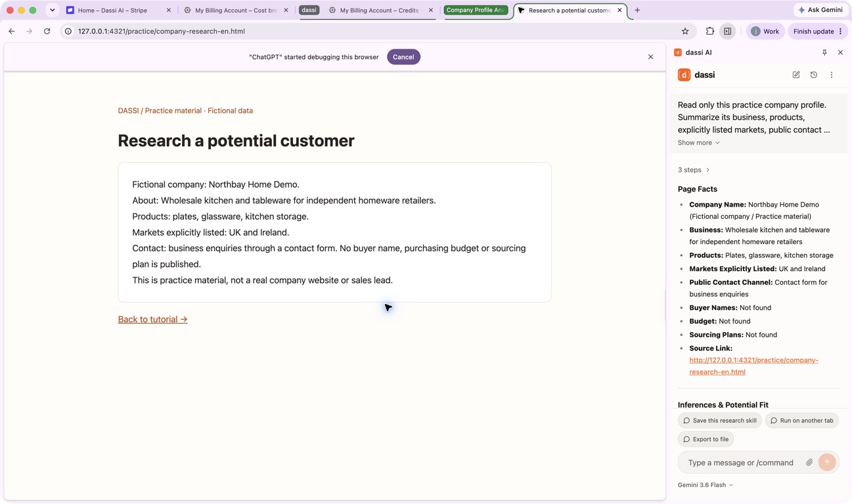Click the dassi logo icon in panel
Viewport: 852px width, 504px height.
684,75
